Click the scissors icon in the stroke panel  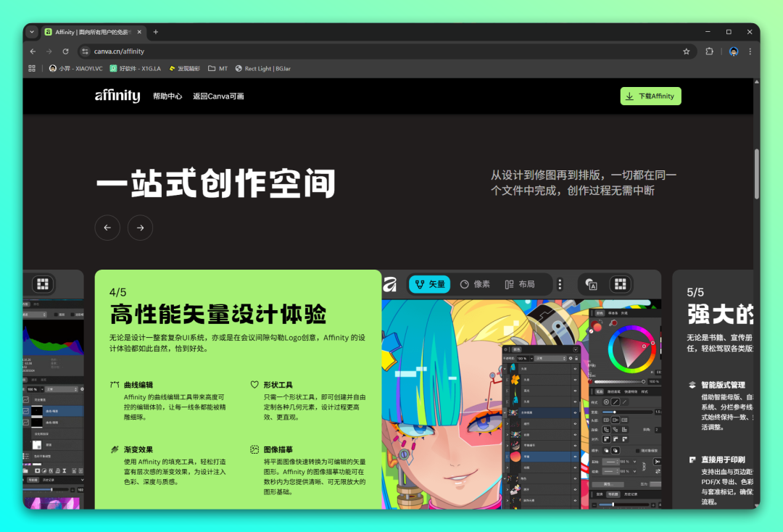(x=656, y=460)
